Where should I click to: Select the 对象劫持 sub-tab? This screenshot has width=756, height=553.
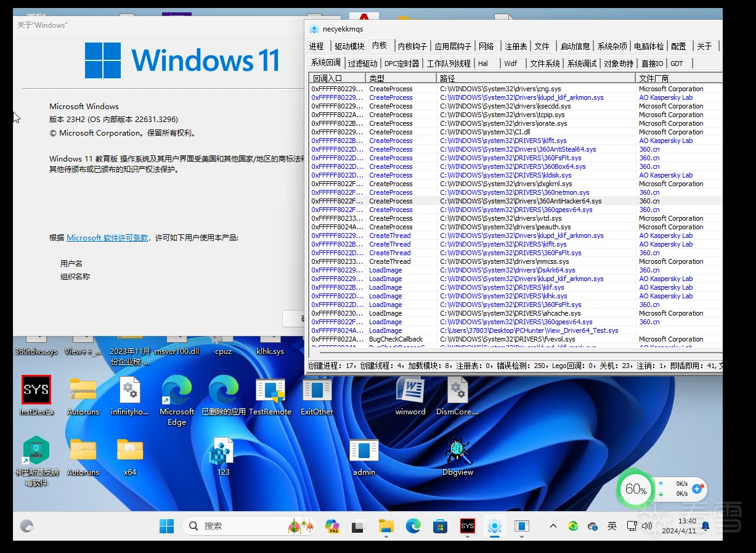coord(619,63)
